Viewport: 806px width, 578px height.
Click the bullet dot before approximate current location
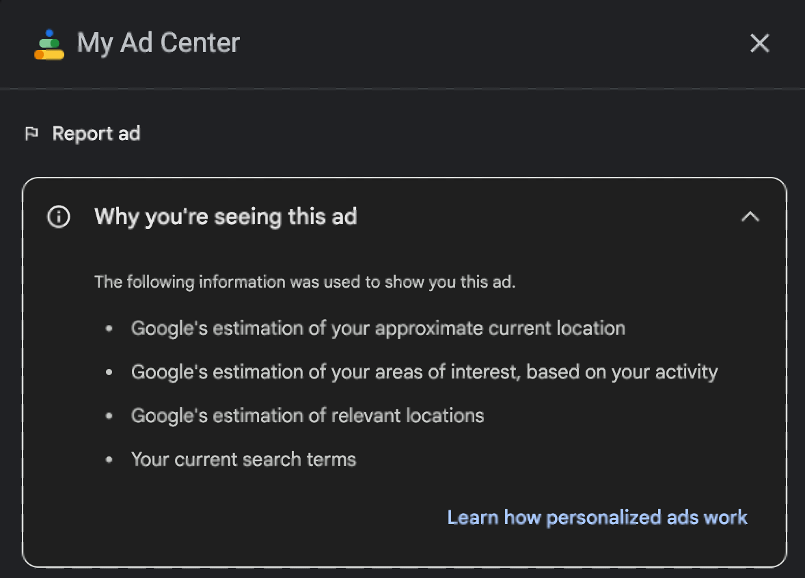point(110,329)
